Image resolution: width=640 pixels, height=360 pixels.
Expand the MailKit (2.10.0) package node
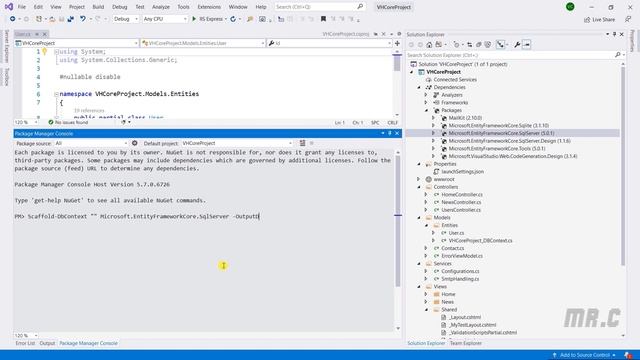[x=433, y=118]
